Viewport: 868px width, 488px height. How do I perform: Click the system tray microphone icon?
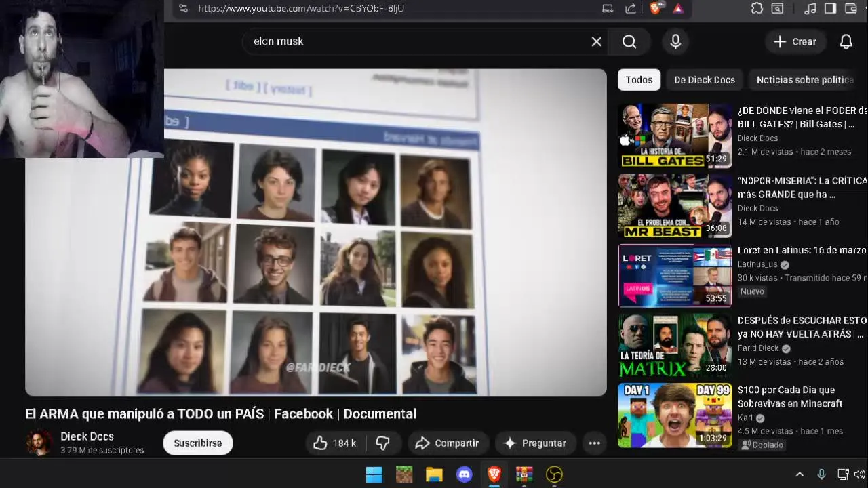pos(821,474)
